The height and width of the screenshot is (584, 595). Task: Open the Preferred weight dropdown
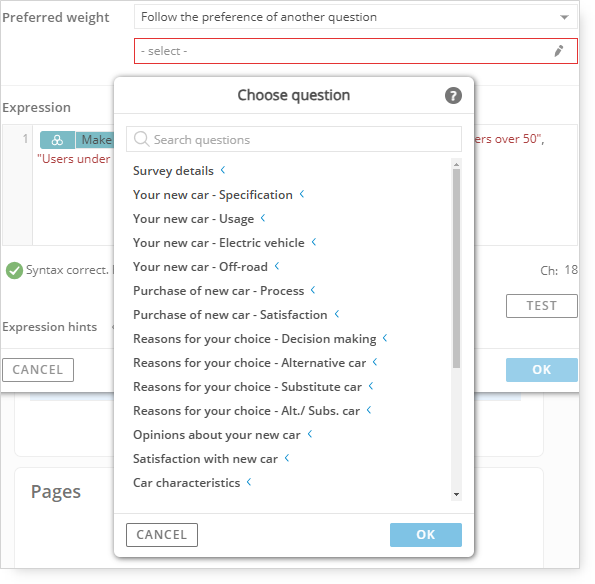tap(356, 17)
